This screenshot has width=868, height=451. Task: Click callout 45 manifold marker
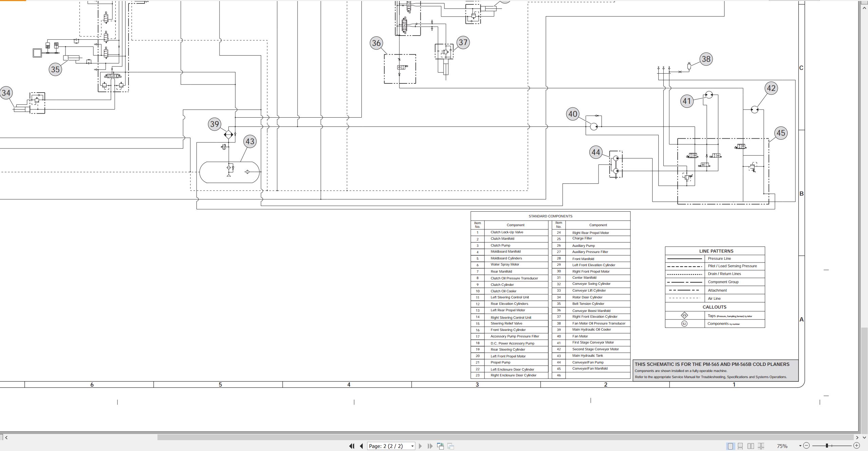(781, 133)
